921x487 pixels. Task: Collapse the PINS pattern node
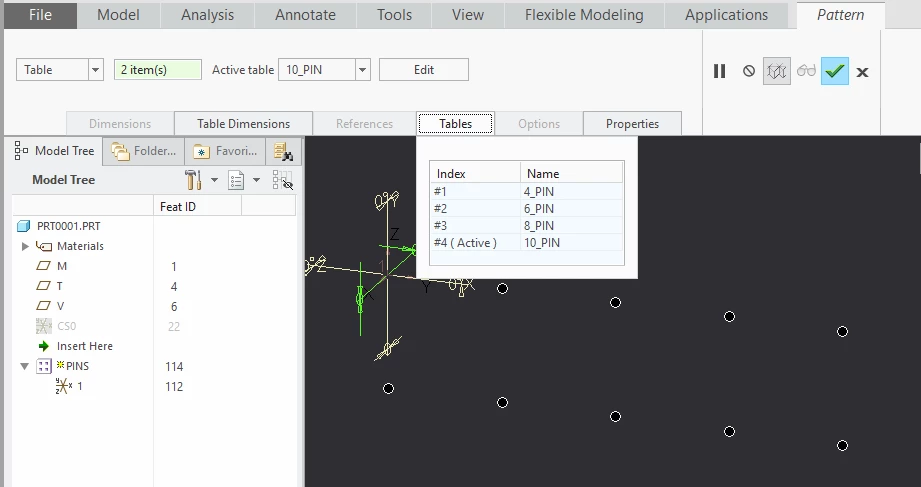tap(25, 366)
